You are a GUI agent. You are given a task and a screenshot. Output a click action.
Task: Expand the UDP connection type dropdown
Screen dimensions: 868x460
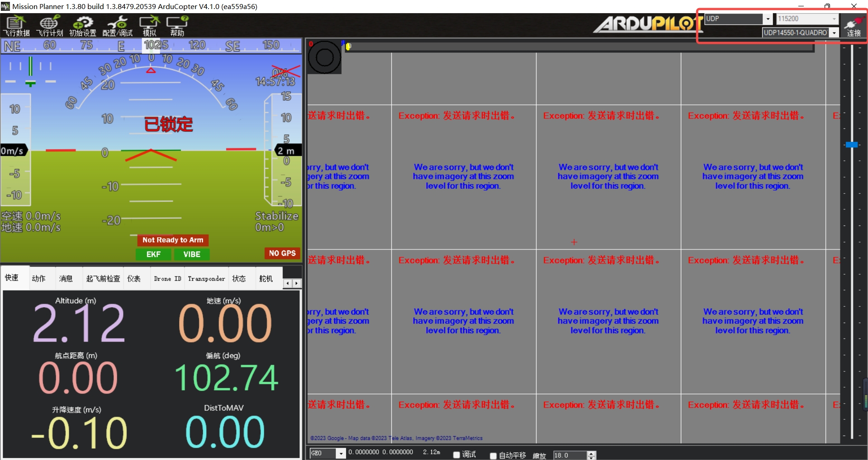[x=768, y=19]
